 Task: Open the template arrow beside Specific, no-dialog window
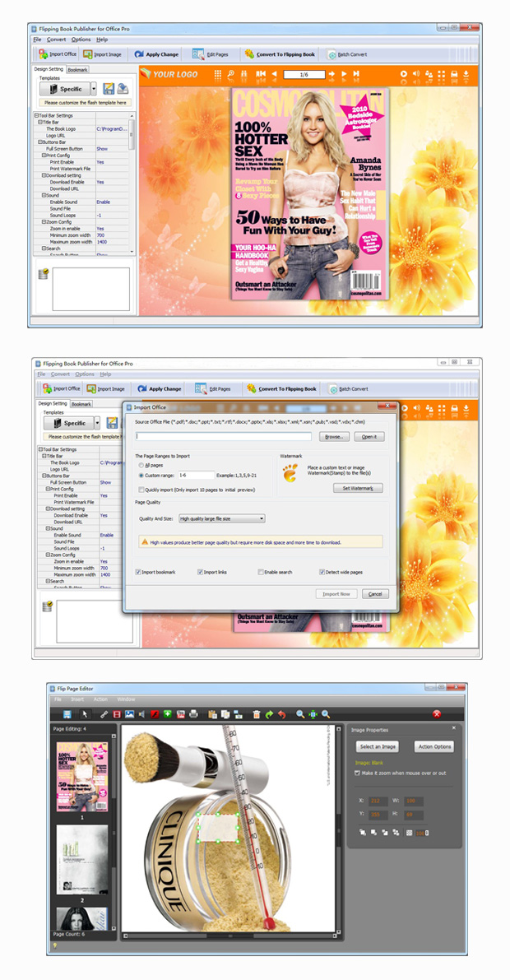(94, 89)
